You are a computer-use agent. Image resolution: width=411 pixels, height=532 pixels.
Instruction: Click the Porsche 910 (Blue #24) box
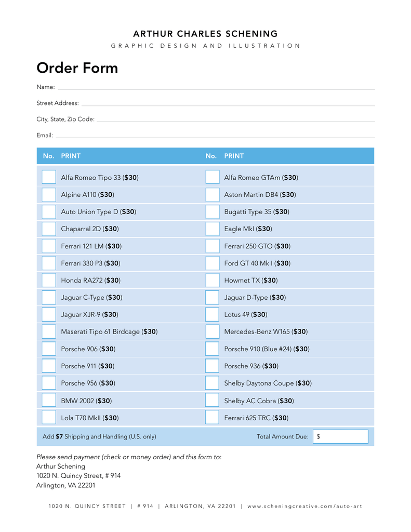coord(212,349)
